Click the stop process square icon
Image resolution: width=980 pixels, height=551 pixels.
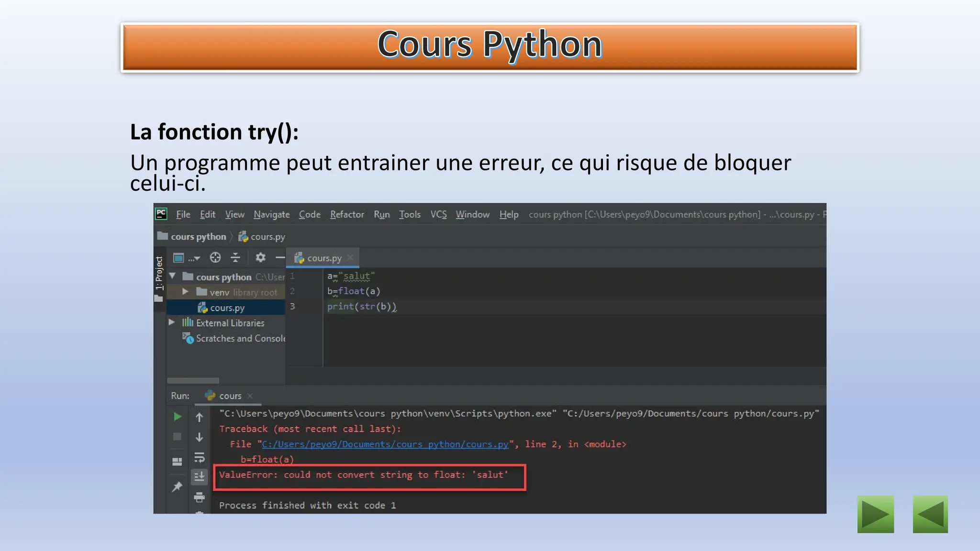click(x=177, y=437)
